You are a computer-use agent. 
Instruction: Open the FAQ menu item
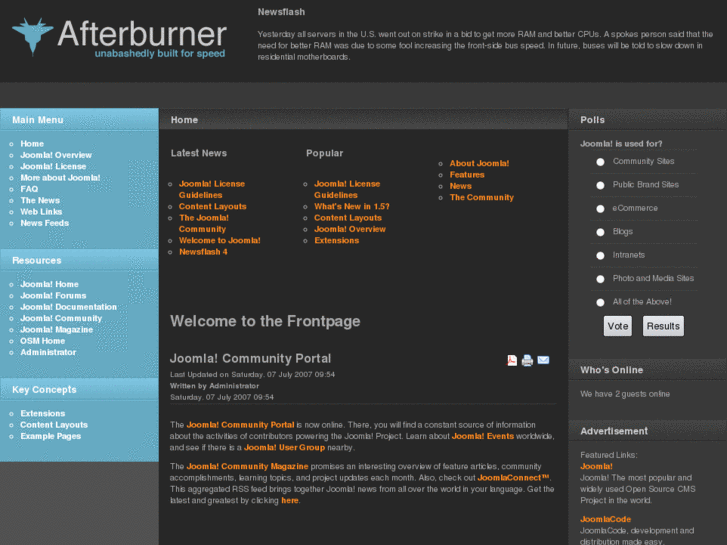[x=29, y=189]
